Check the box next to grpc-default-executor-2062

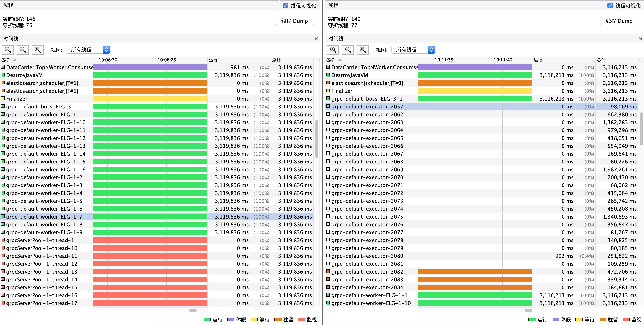coord(328,114)
